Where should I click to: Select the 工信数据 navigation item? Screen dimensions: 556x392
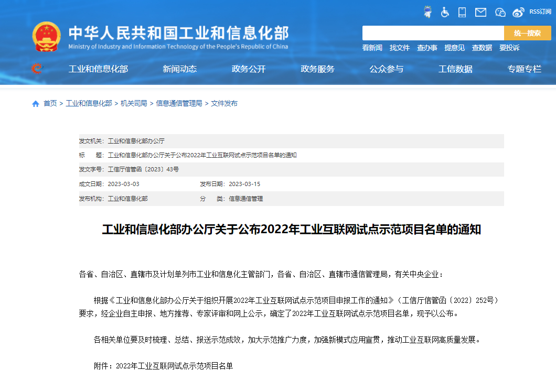(455, 69)
